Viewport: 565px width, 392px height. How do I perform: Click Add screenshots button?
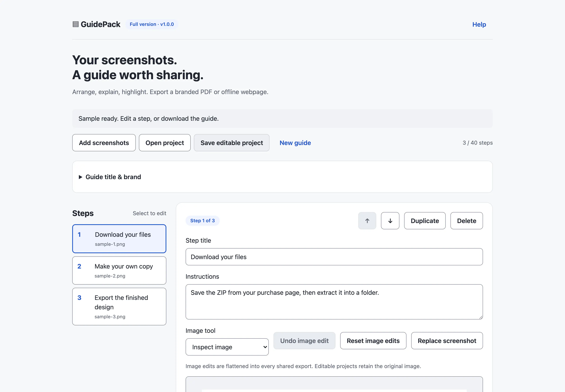pyautogui.click(x=104, y=143)
